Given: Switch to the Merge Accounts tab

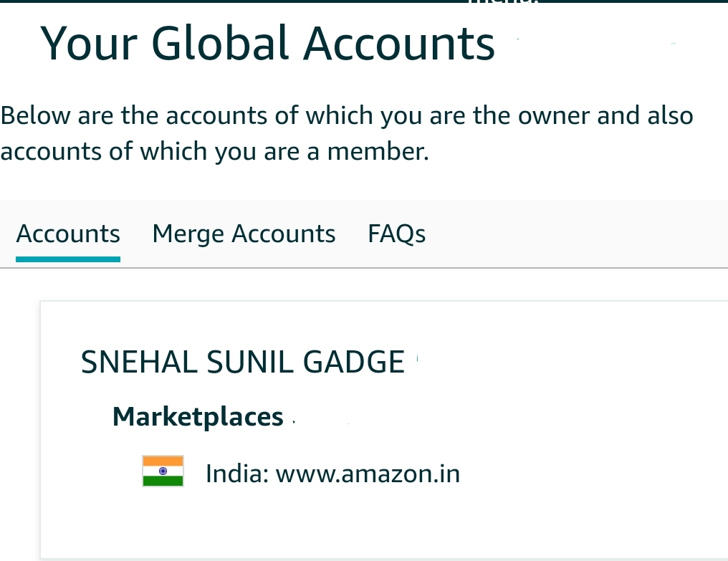Looking at the screenshot, I should (244, 234).
